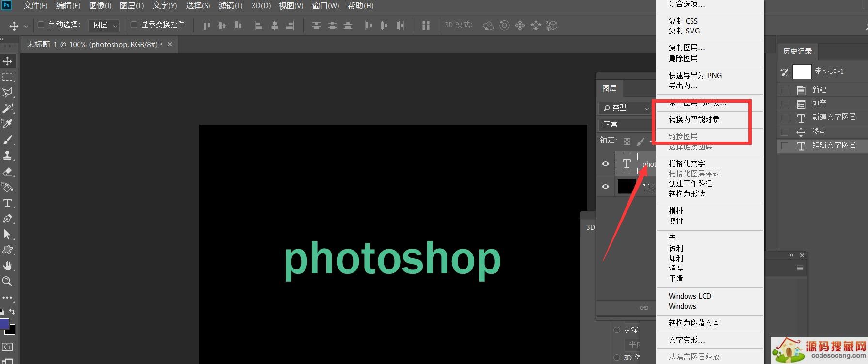Select the Brush tool
The height and width of the screenshot is (364, 868).
coord(8,140)
